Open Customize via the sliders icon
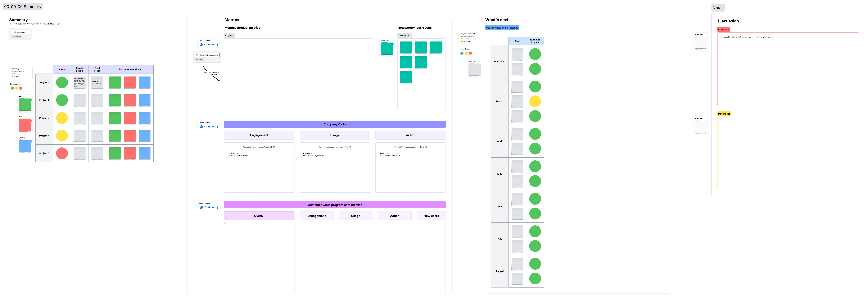 (13, 37)
